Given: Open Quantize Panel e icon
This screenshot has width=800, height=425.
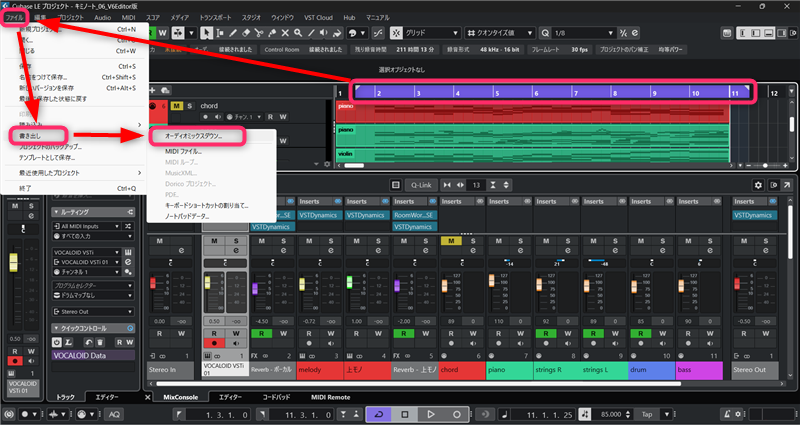Looking at the screenshot, I should click(635, 33).
